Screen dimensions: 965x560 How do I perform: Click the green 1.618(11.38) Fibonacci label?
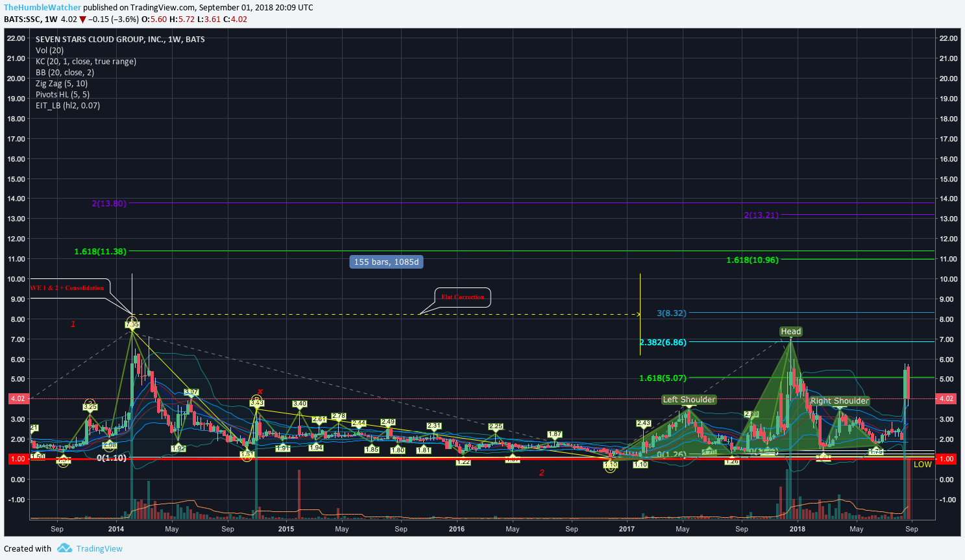tap(101, 251)
